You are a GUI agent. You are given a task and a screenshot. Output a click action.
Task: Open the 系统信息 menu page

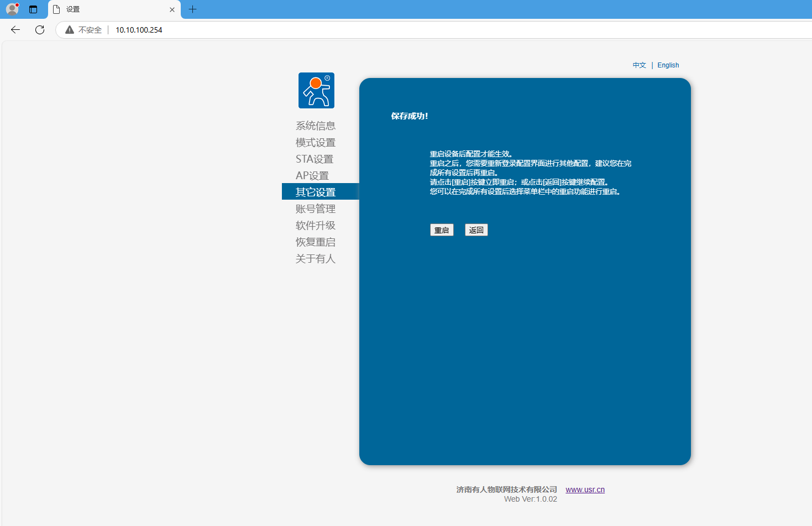(316, 126)
